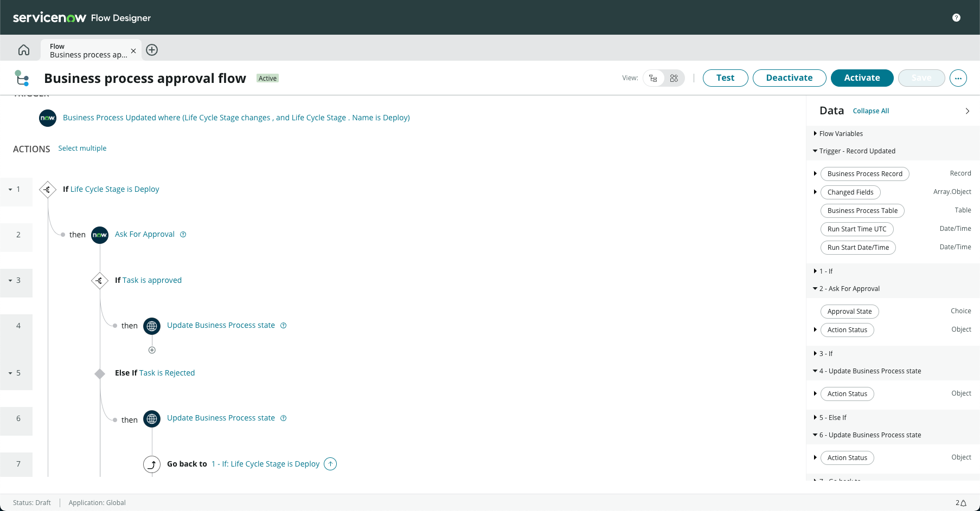Expand the 3 - If data section
The height and width of the screenshot is (511, 980).
(x=815, y=354)
